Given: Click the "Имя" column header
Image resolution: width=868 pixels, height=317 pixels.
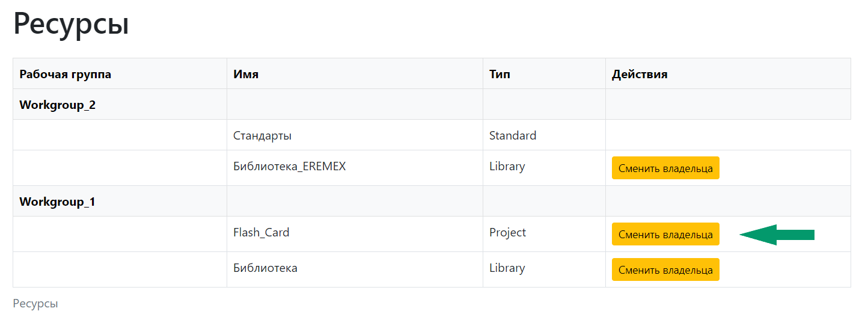Looking at the screenshot, I should (246, 75).
